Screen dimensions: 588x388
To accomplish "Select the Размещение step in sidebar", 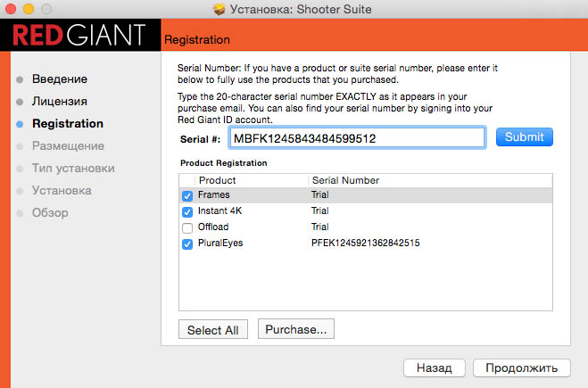I will (x=68, y=145).
